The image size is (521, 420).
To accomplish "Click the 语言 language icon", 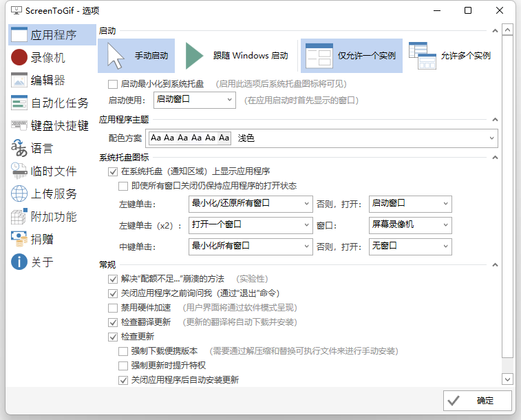I will click(19, 148).
